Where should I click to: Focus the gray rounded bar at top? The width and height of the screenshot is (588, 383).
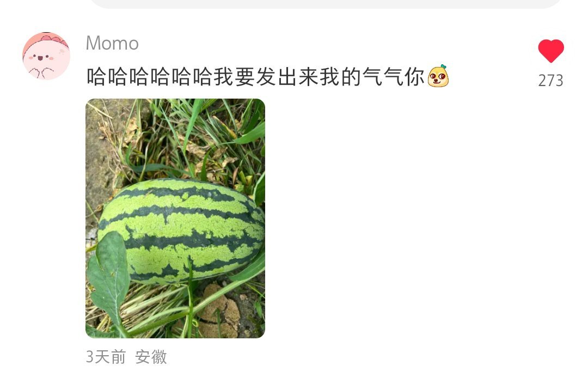pyautogui.click(x=326, y=4)
